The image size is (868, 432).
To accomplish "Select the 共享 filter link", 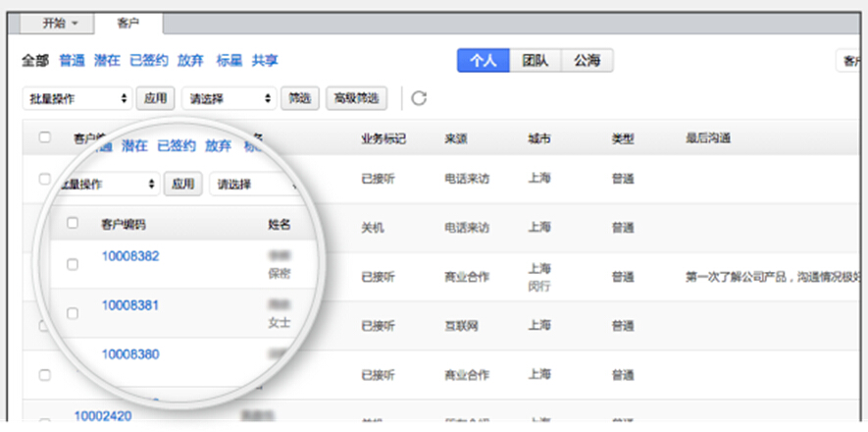I will point(264,61).
